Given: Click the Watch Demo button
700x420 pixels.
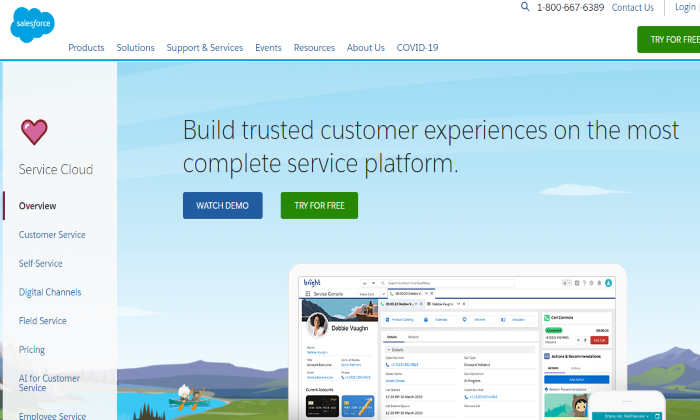Looking at the screenshot, I should coord(222,206).
